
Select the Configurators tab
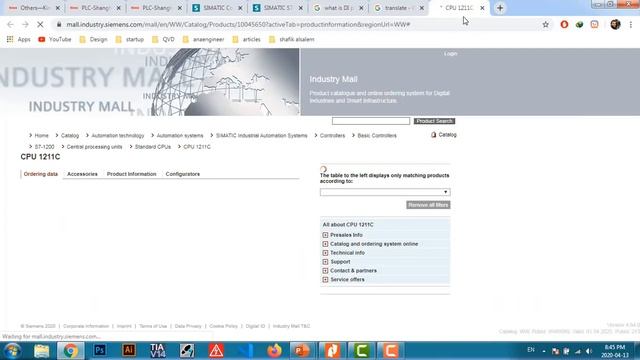(x=182, y=174)
